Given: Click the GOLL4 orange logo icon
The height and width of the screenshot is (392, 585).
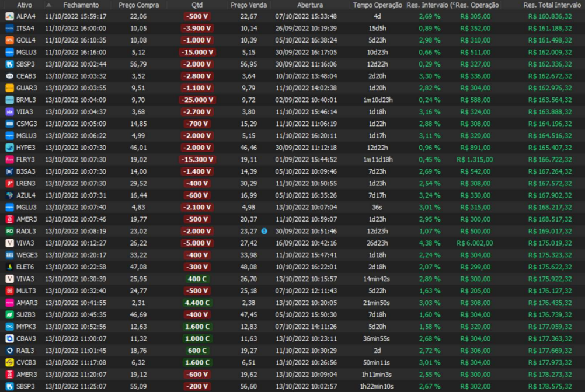Looking at the screenshot, I should (10, 40).
